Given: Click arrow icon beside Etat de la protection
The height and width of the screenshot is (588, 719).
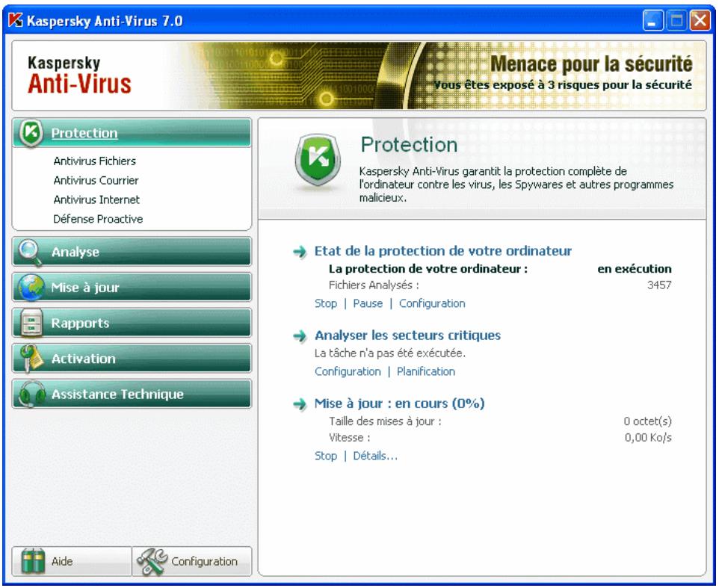Looking at the screenshot, I should point(300,252).
